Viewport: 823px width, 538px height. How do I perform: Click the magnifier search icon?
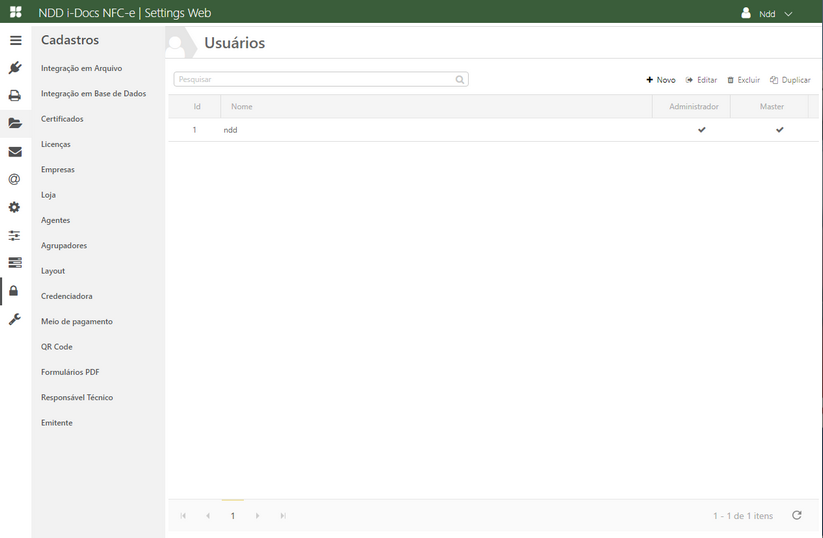pos(460,79)
